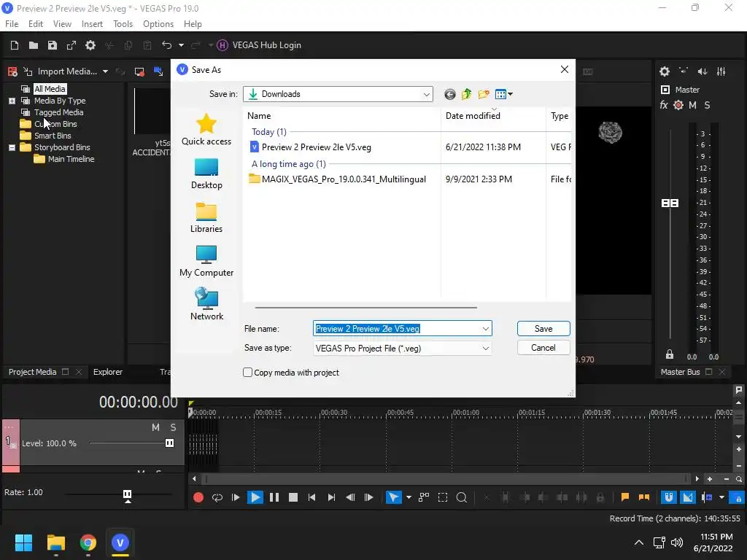Open the Tools menu

coord(123,24)
